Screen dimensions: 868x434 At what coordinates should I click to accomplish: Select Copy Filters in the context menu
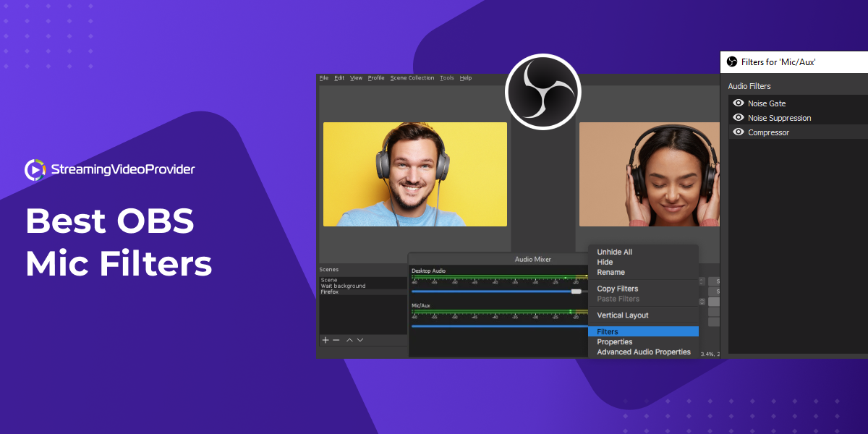tap(644, 289)
